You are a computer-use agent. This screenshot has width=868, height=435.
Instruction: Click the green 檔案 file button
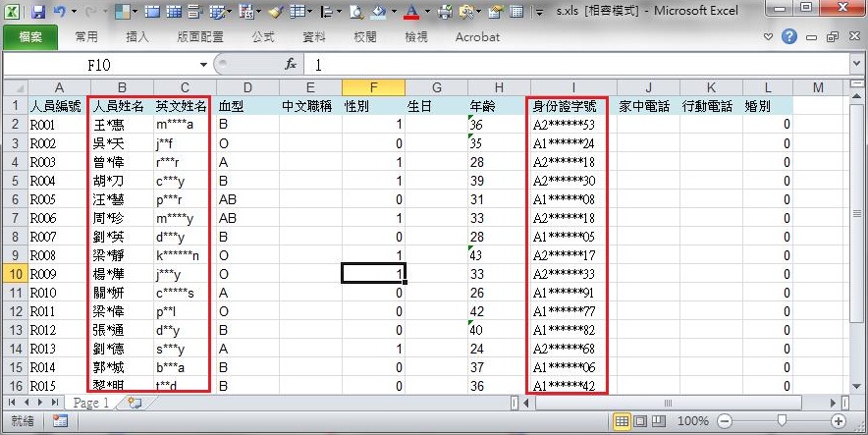point(29,37)
